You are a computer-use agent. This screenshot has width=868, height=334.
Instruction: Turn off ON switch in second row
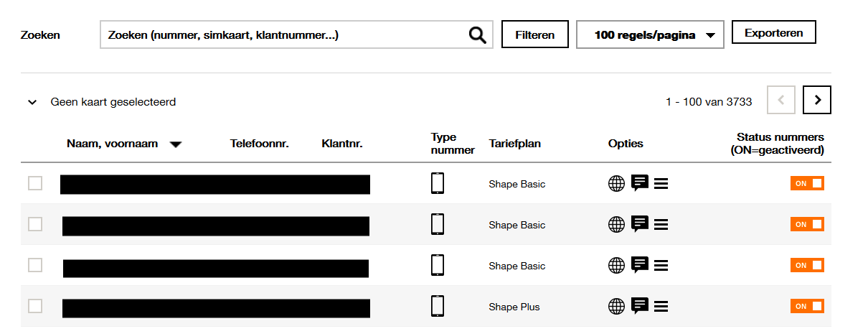click(807, 225)
